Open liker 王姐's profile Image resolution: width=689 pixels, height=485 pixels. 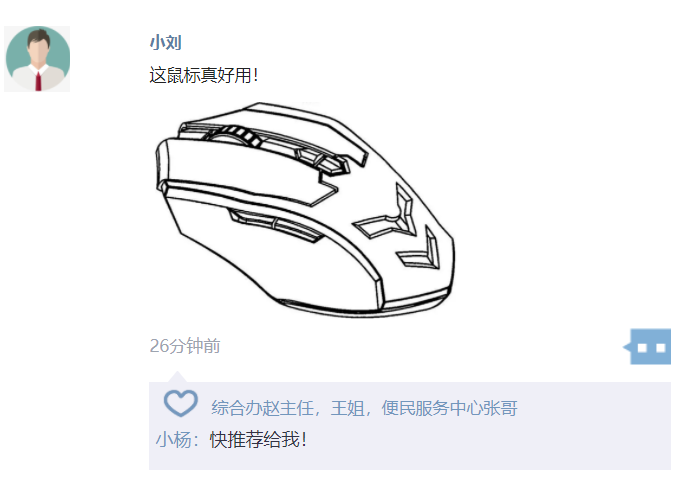point(348,408)
